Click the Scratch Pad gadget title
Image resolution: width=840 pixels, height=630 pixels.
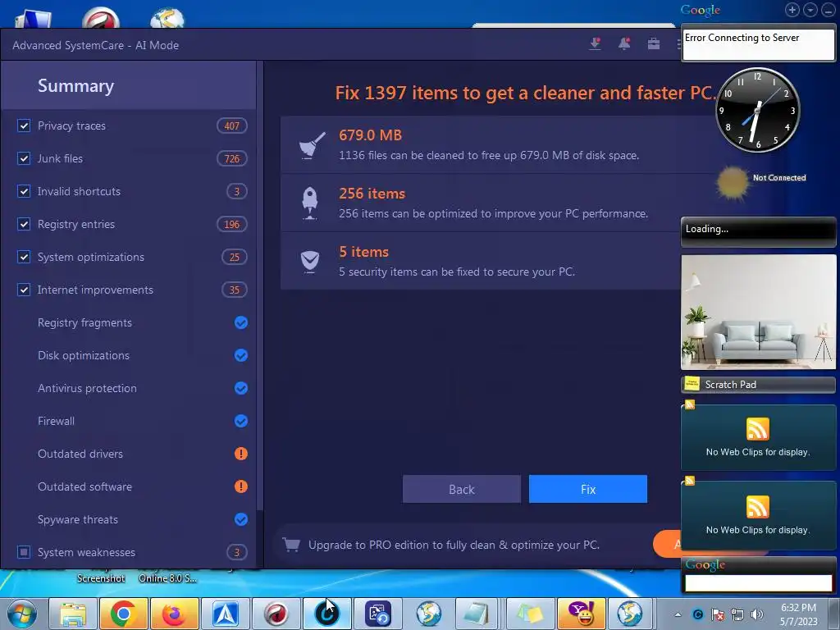click(730, 385)
